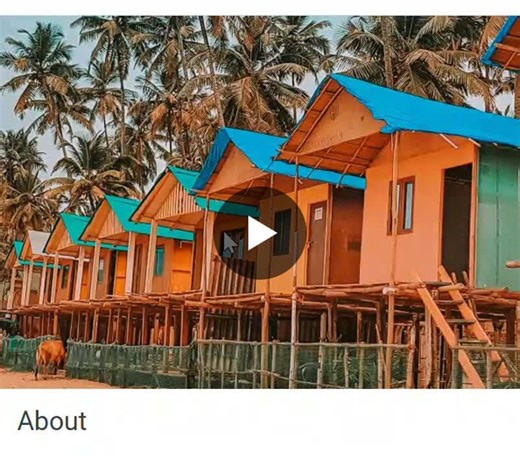The image size is (520, 466).
Task: Click the wooden staircase in the thumbnail
Action: pos(460,327)
